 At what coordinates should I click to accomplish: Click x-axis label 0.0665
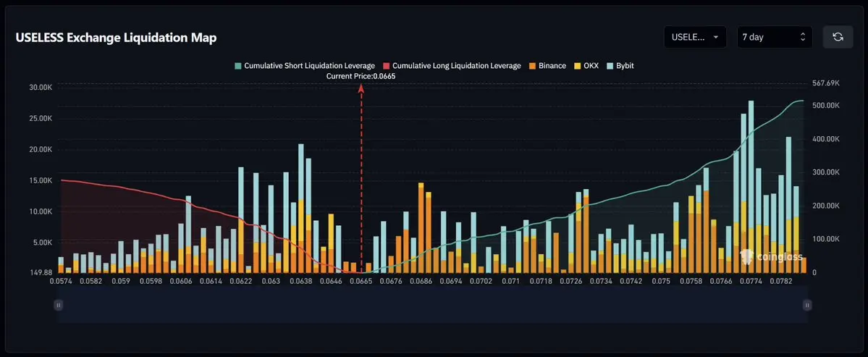pyautogui.click(x=361, y=281)
